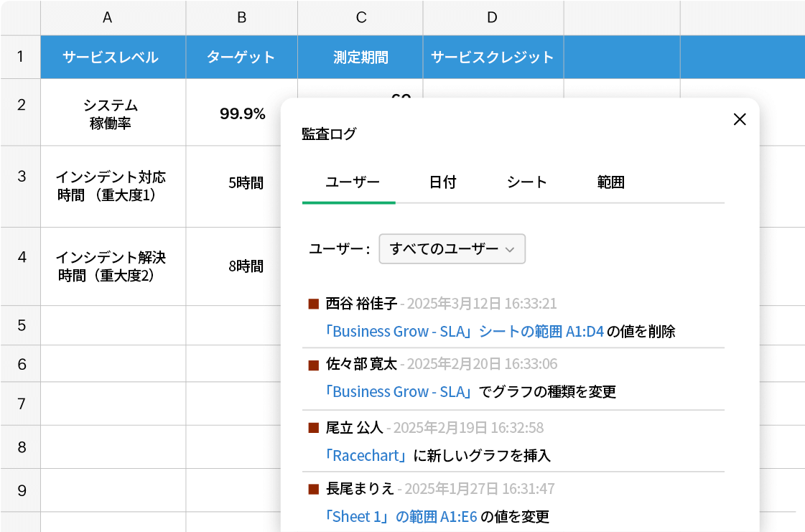Close the 監査ログ panel
The width and height of the screenshot is (805, 532).
(739, 119)
